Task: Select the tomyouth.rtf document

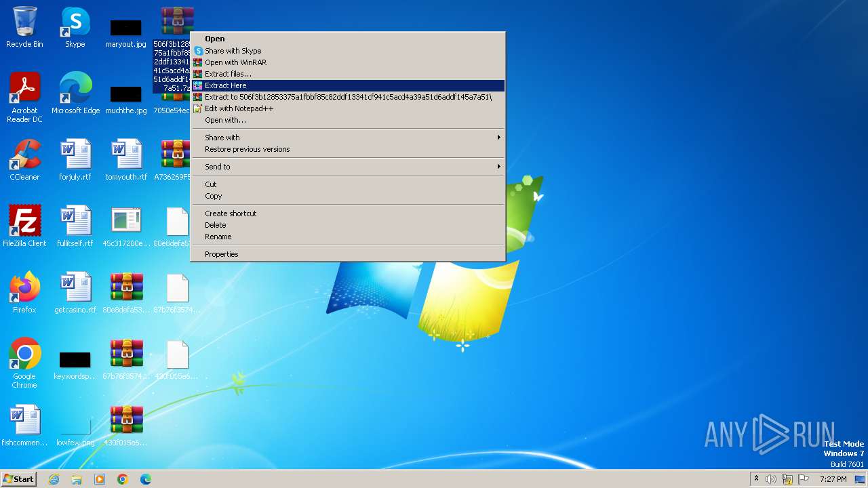Action: 125,160
